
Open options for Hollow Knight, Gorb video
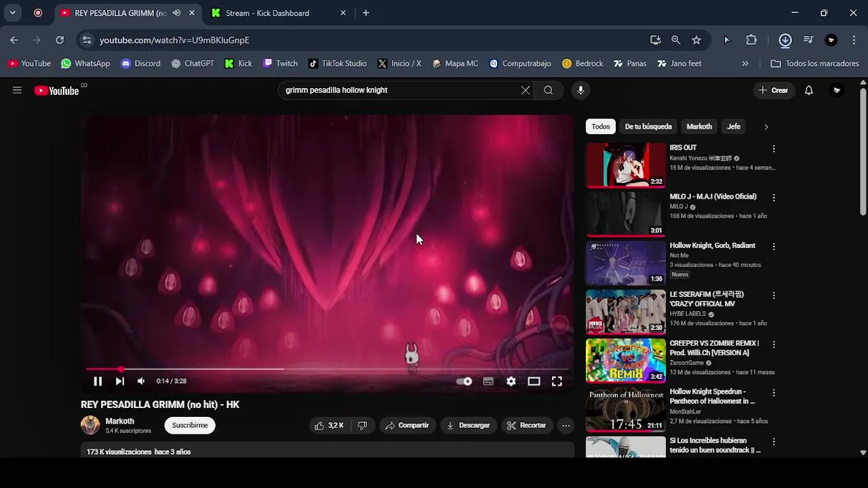774,247
